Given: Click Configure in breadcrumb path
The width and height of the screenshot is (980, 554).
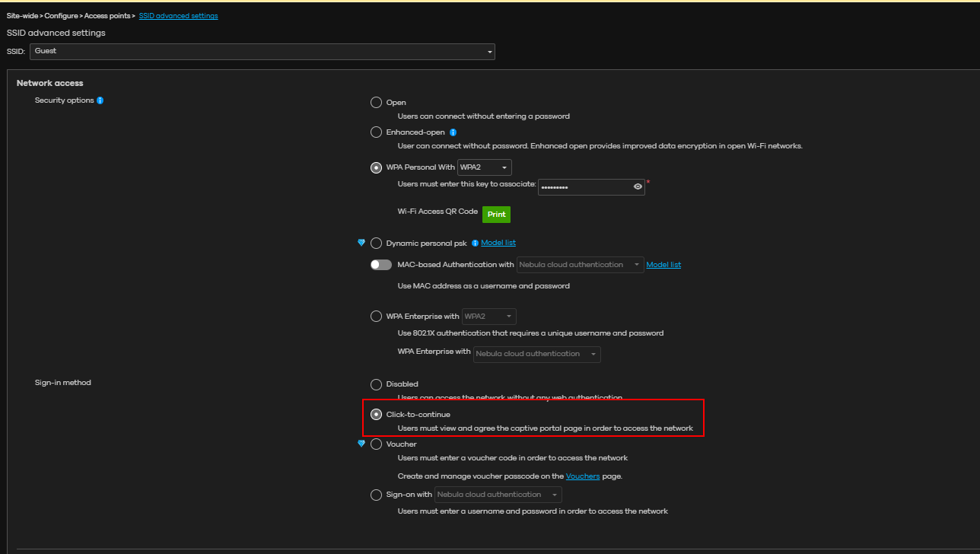Looking at the screenshot, I should point(61,16).
